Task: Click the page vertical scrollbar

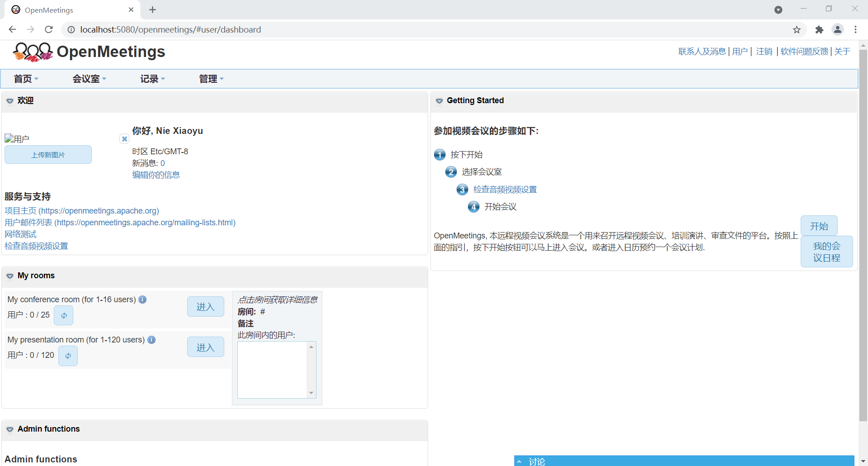Action: coord(863,235)
